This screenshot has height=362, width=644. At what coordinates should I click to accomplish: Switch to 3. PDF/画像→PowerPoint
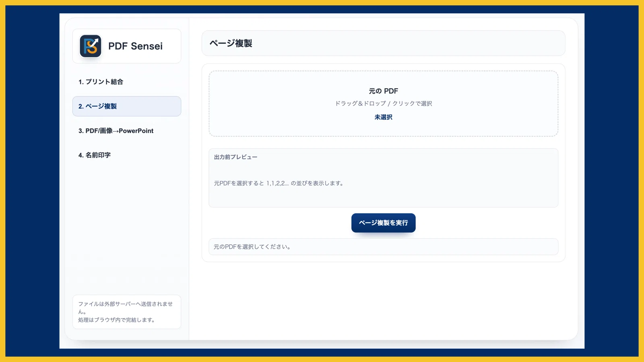pyautogui.click(x=127, y=131)
